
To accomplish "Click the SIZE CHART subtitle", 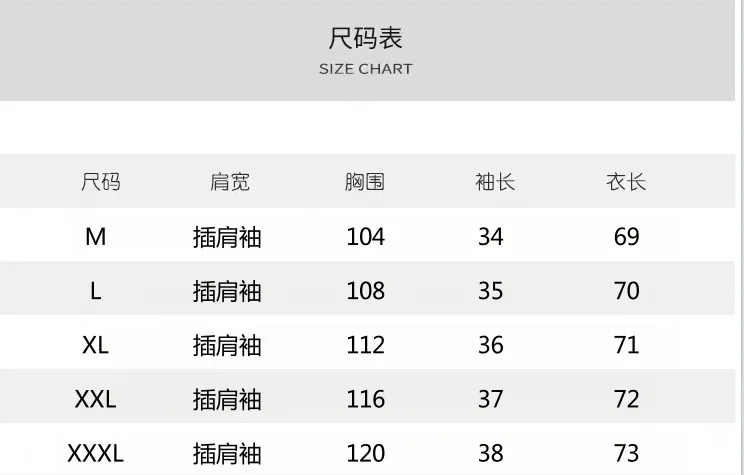I will (x=365, y=69).
